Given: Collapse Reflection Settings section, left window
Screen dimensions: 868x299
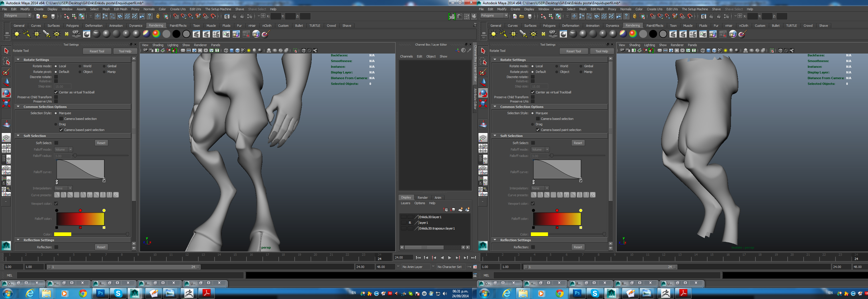Looking at the screenshot, I should pos(18,240).
